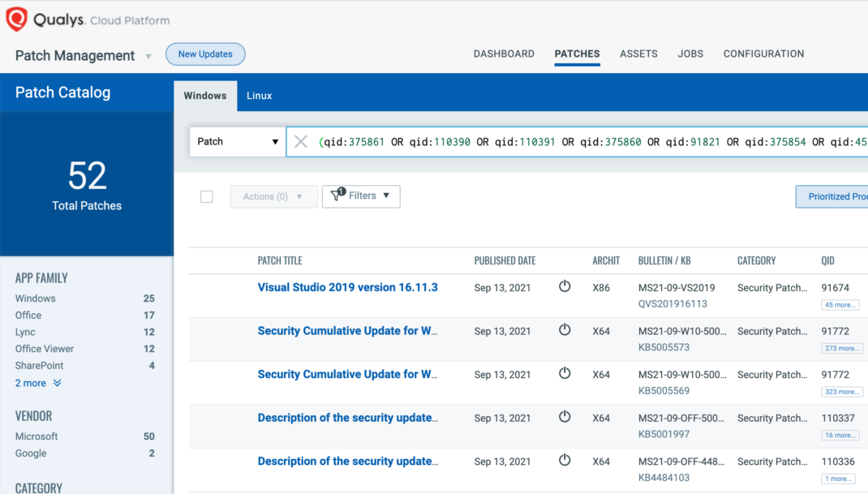Image resolution: width=868 pixels, height=494 pixels.
Task: Show 16 more QIDs for QID 110337
Action: [840, 436]
